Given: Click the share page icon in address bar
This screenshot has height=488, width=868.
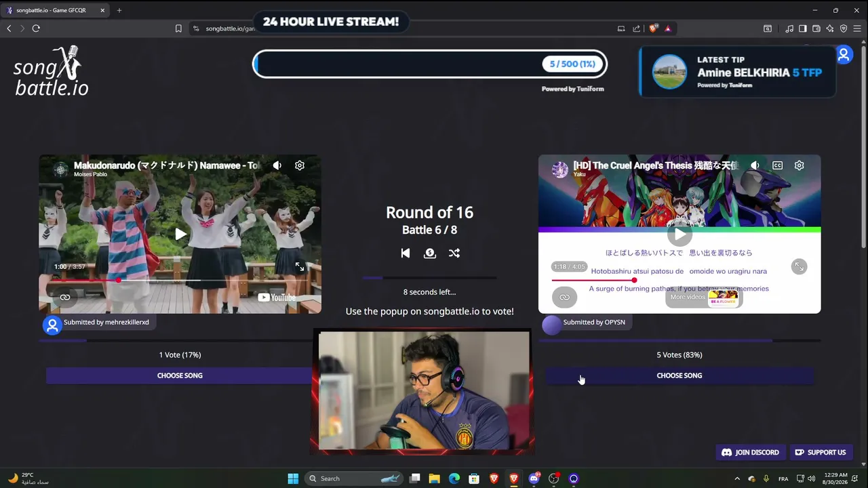Looking at the screenshot, I should click(636, 28).
